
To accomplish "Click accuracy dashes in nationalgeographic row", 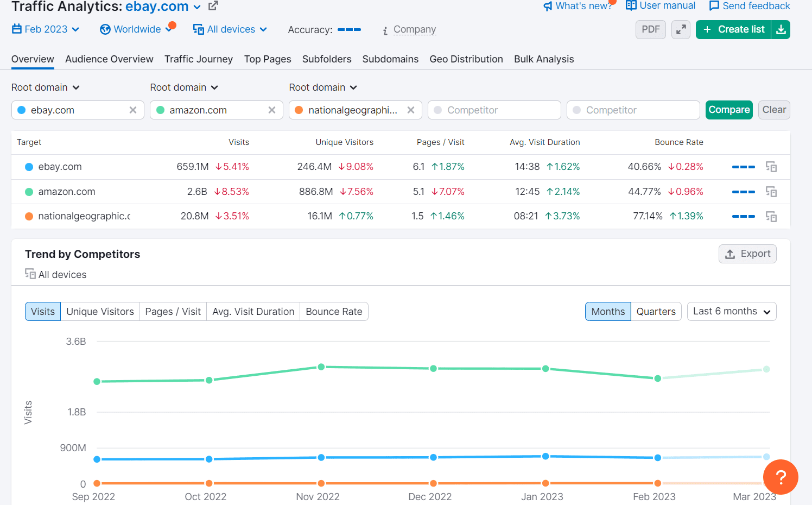I will pos(744,216).
